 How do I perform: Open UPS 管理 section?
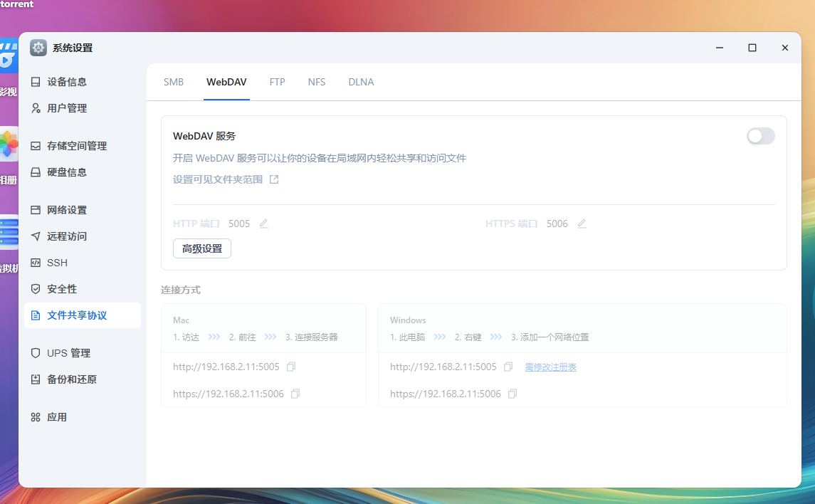[x=82, y=353]
